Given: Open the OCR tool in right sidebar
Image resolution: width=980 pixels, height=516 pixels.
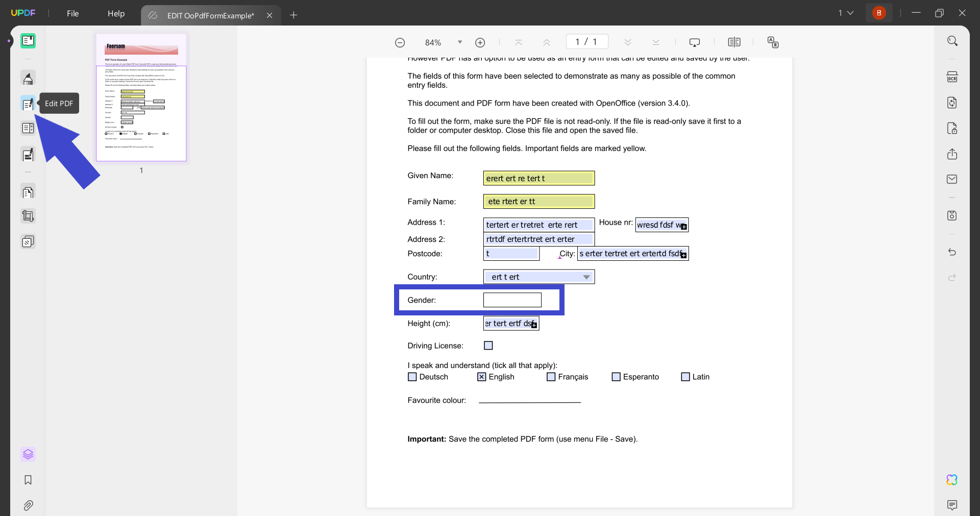Looking at the screenshot, I should 952,77.
